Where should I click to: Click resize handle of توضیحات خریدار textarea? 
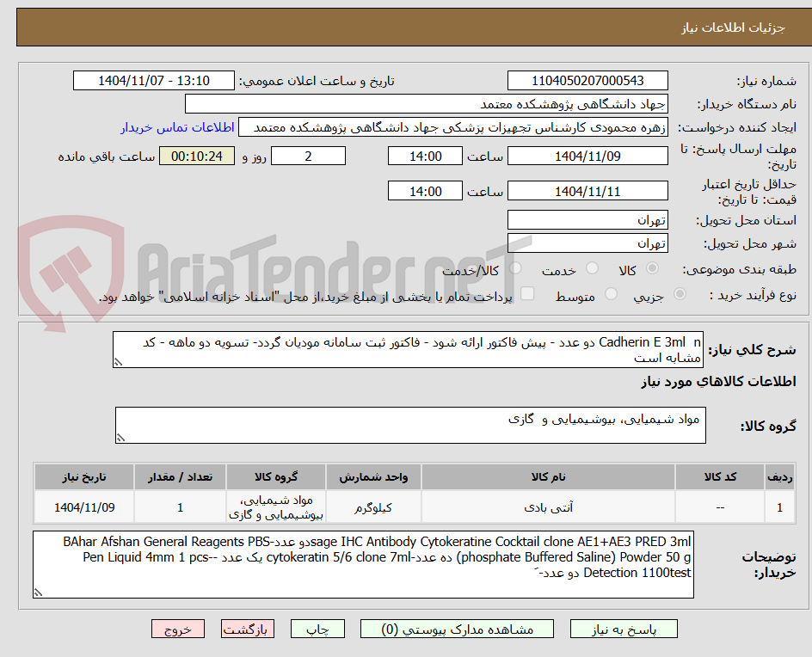click(38, 593)
